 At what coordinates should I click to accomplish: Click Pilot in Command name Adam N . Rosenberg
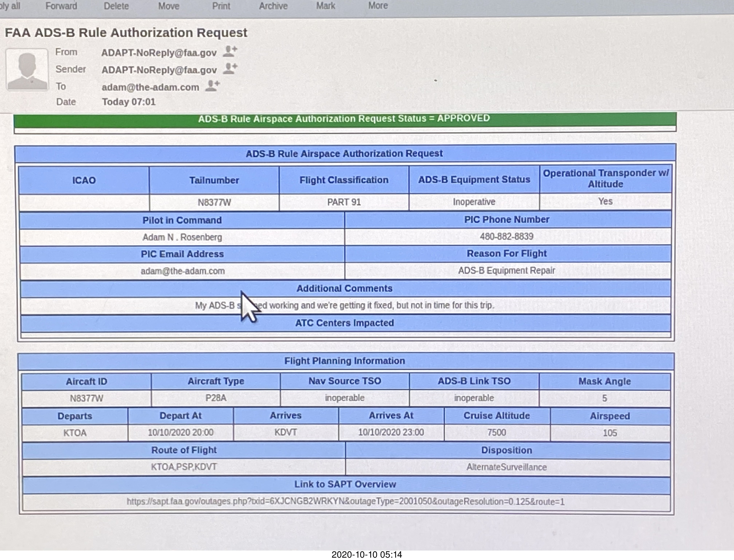tap(182, 237)
